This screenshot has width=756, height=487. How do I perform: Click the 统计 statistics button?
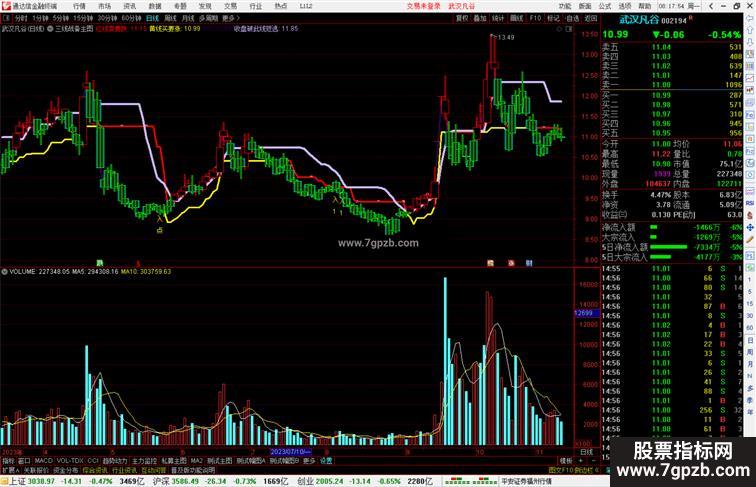[498, 18]
